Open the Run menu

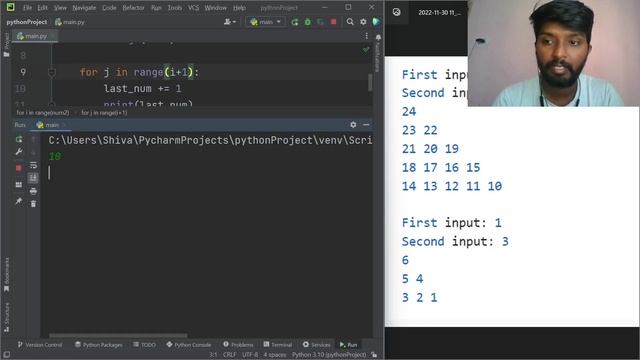point(156,8)
